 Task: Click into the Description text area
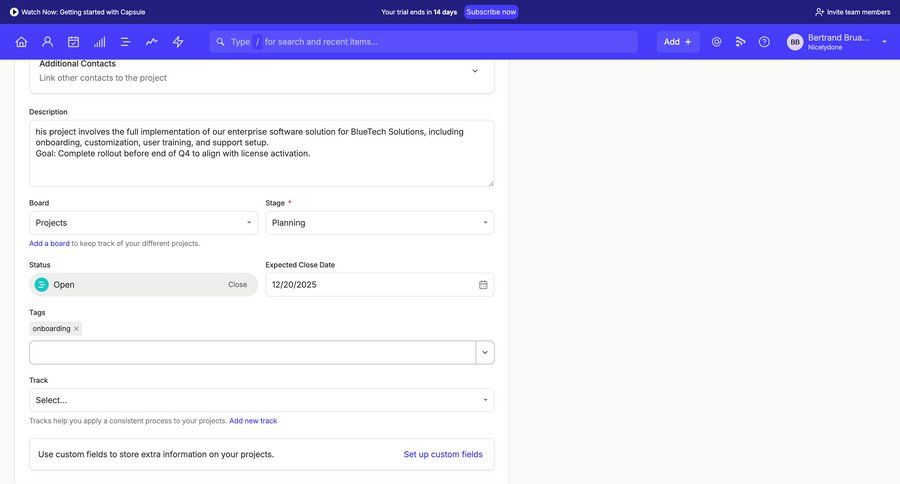pyautogui.click(x=262, y=153)
